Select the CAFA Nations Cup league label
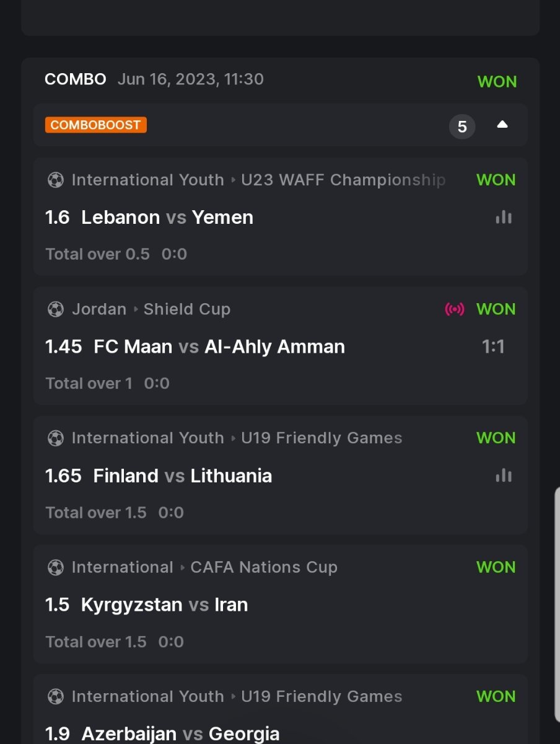The height and width of the screenshot is (744, 560). 264,567
